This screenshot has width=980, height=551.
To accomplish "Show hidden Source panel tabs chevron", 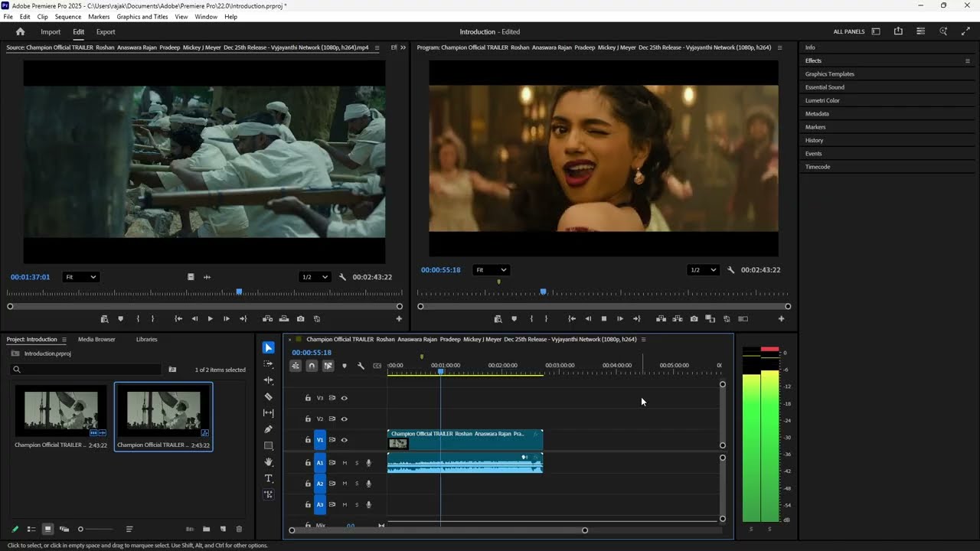I will point(403,47).
